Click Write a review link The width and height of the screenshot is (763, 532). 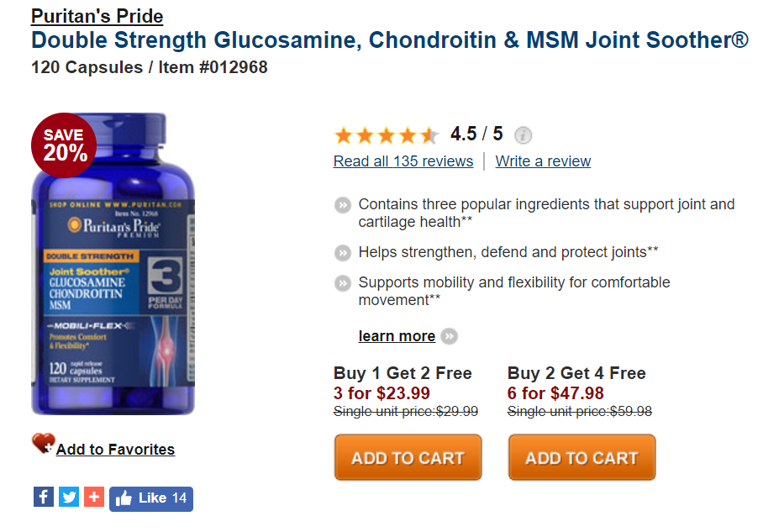click(543, 161)
